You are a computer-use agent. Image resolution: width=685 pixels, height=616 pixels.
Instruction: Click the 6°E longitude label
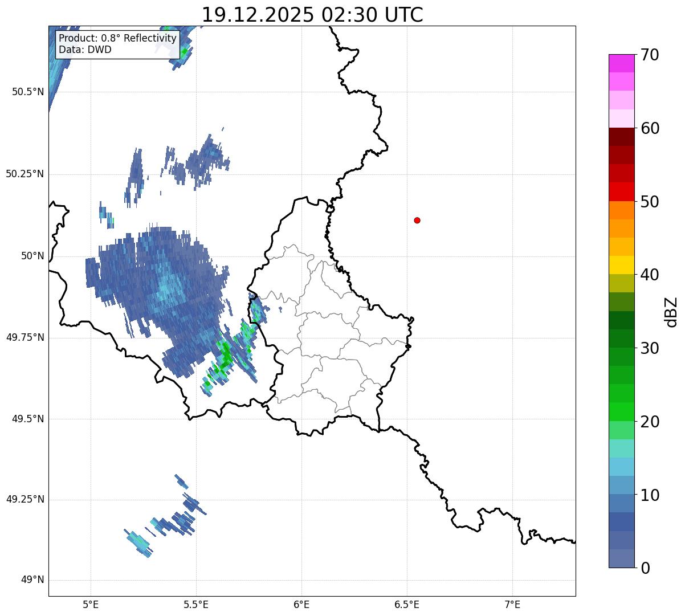[x=301, y=605]
